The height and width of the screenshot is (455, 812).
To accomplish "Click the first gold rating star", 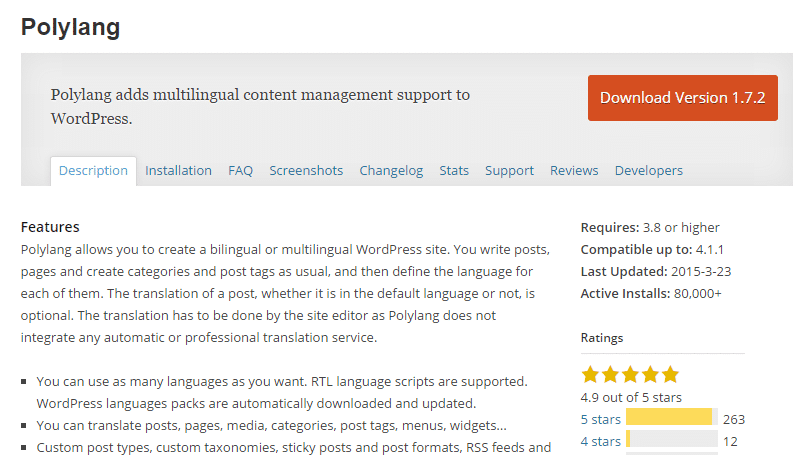I will pyautogui.click(x=590, y=375).
